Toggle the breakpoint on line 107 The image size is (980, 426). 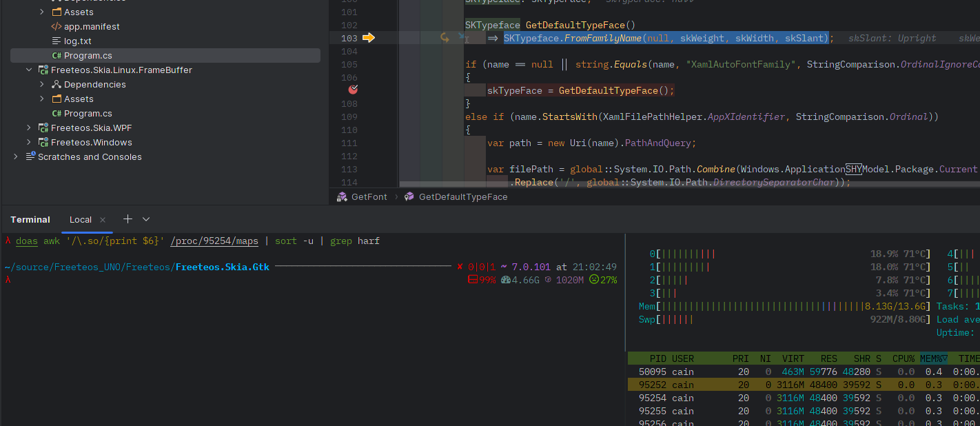(x=353, y=90)
